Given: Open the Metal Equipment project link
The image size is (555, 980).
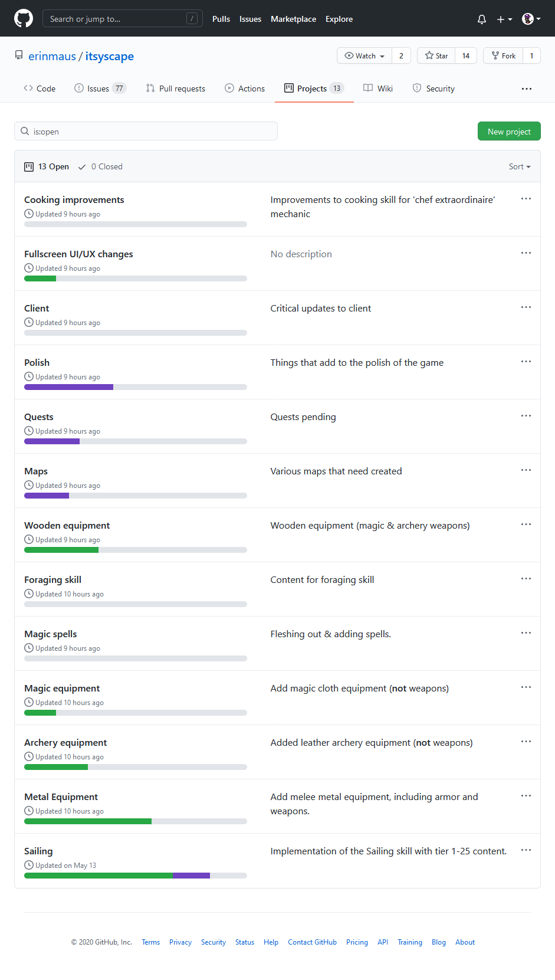Looking at the screenshot, I should pyautogui.click(x=61, y=797).
